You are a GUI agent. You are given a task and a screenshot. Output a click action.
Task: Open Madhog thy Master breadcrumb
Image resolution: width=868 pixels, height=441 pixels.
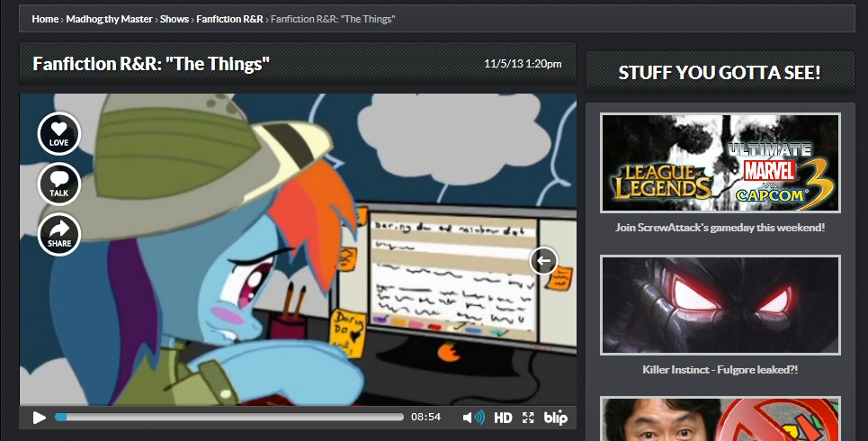point(109,19)
